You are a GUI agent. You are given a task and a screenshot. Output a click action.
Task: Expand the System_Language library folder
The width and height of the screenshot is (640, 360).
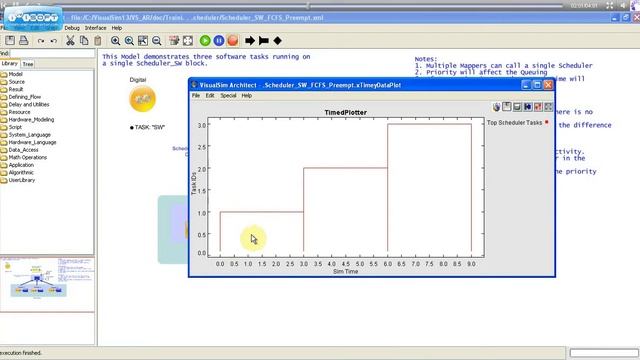click(30, 135)
